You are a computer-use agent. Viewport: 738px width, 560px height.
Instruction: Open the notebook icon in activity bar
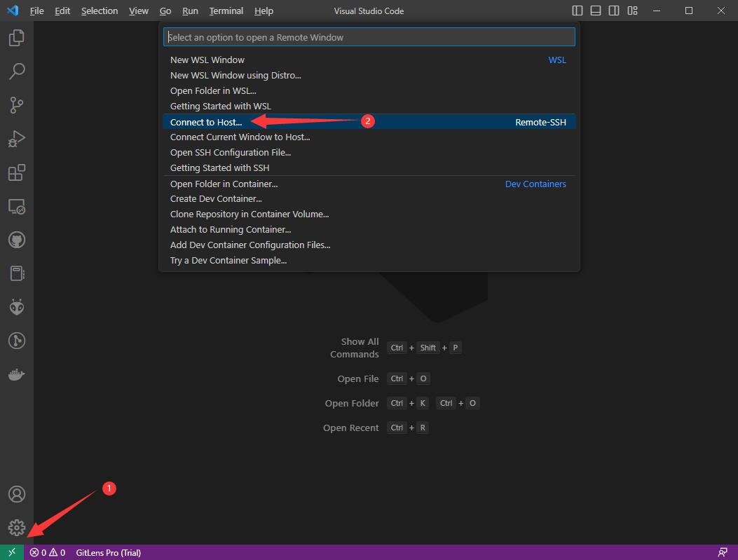(x=17, y=273)
